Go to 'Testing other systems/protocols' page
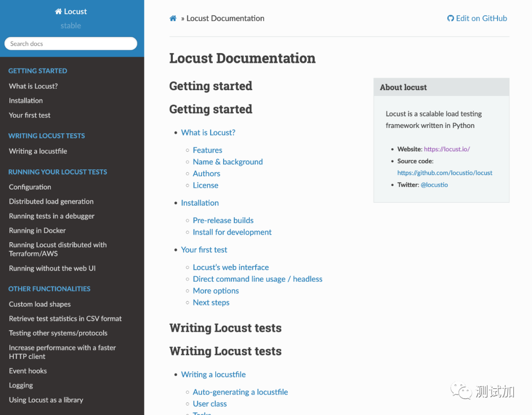The image size is (532, 415). coord(58,333)
